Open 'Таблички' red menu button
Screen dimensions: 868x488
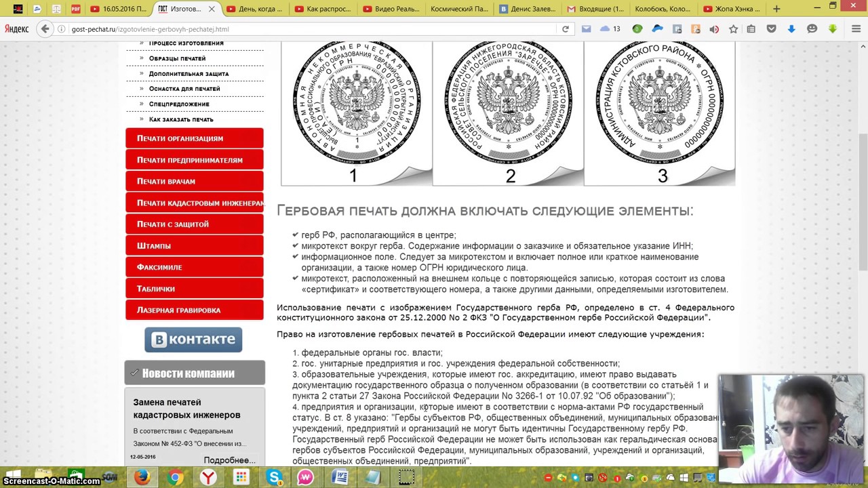pyautogui.click(x=195, y=289)
